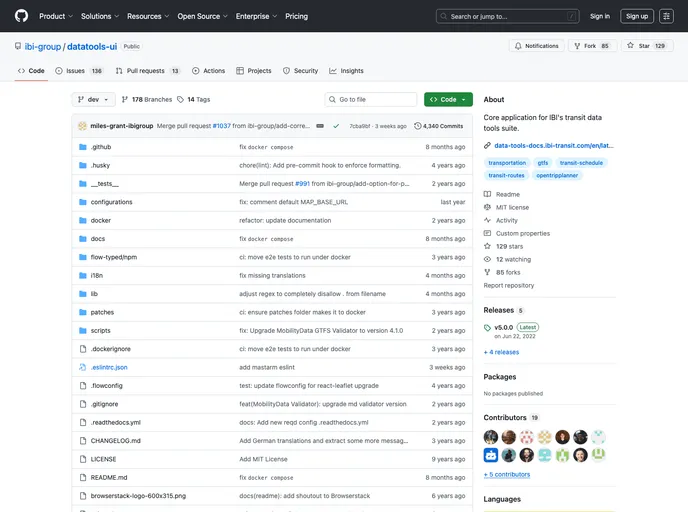
Task: Open pull request #991 link
Action: tap(302, 184)
